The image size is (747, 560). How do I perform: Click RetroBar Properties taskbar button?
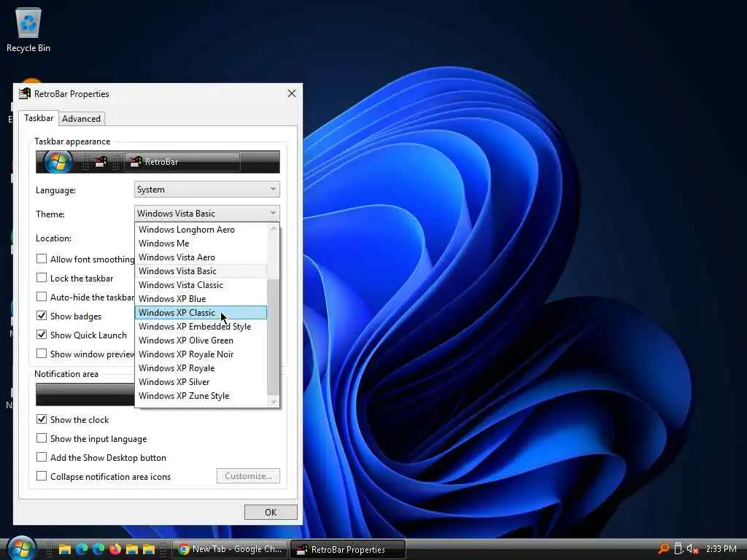[x=348, y=549]
